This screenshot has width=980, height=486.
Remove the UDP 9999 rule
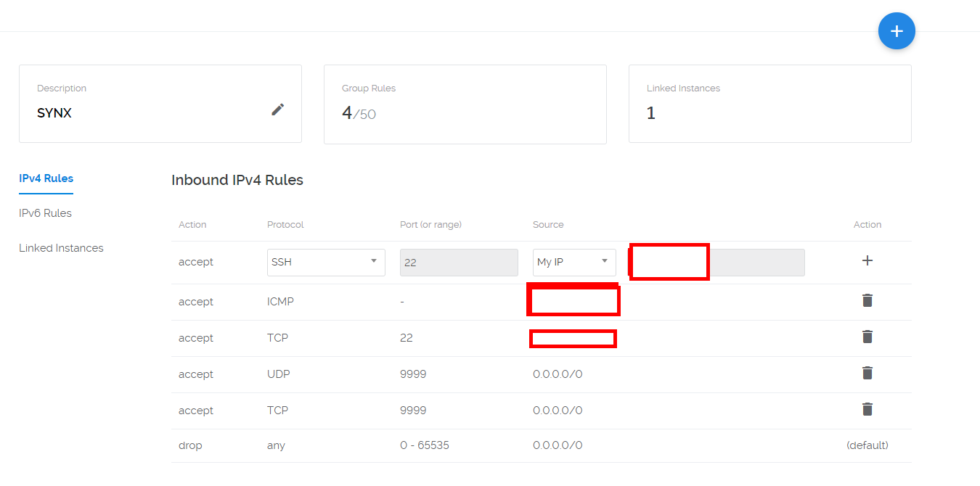pos(867,373)
